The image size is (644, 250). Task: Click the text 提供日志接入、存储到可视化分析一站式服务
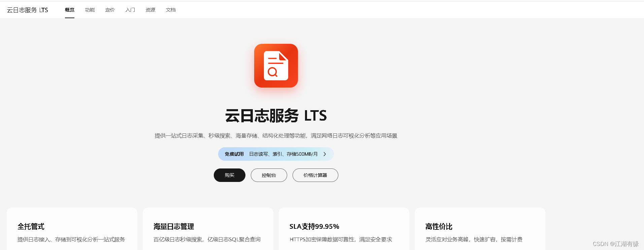[x=71, y=240]
